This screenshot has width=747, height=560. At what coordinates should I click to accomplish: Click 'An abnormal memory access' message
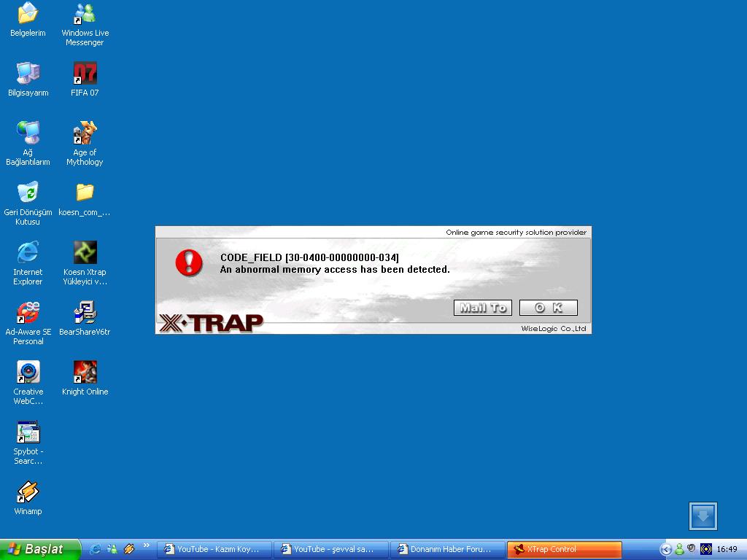tap(335, 270)
